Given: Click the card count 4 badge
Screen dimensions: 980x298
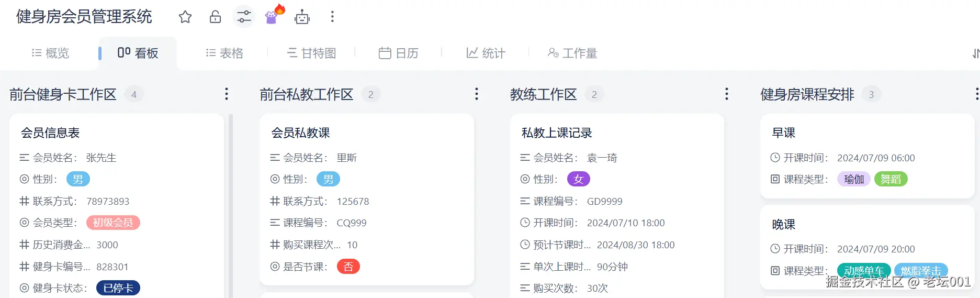Looking at the screenshot, I should coord(134,94).
